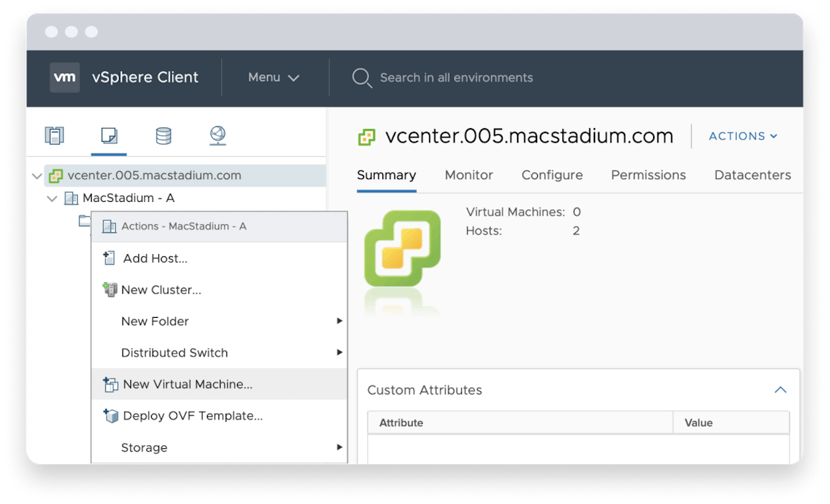This screenshot has height=504, width=830.
Task: Click the vSphere Client title
Action: click(x=145, y=77)
